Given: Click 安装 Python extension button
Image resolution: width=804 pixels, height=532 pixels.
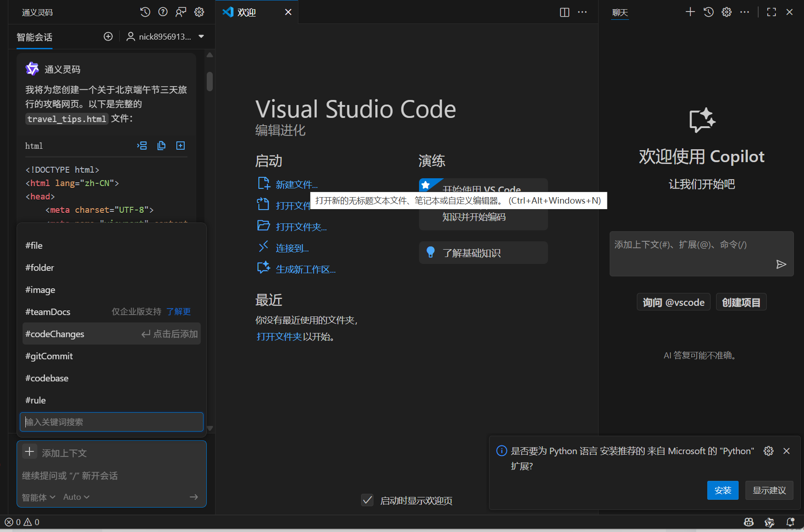Looking at the screenshot, I should (x=723, y=491).
